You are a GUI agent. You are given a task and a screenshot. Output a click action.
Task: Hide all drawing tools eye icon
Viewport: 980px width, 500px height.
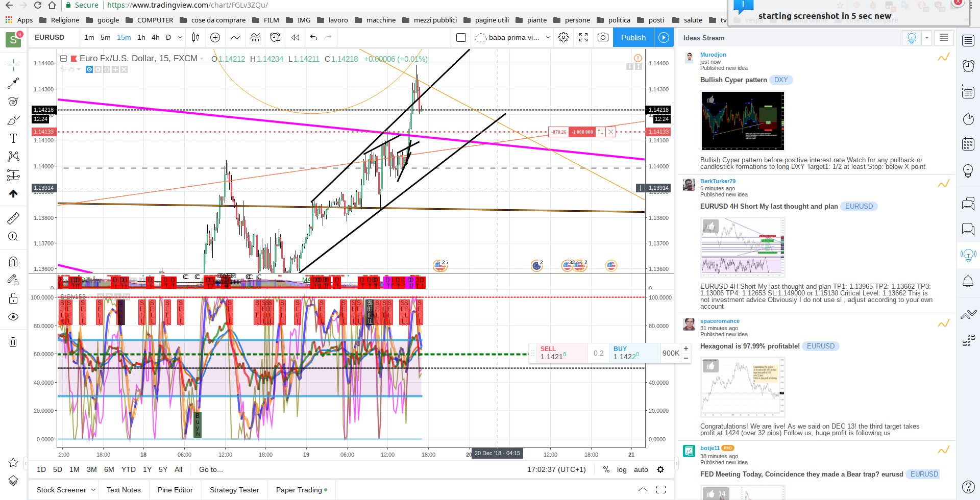point(13,317)
